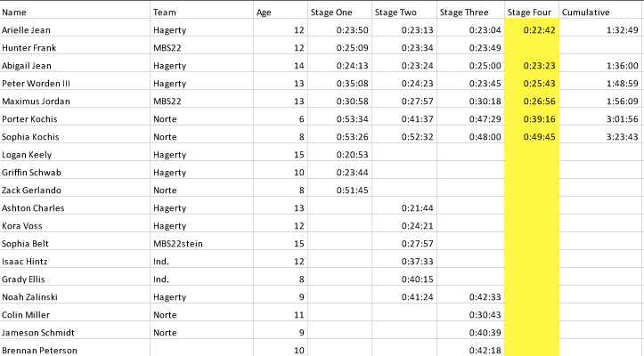Select Arielle Jean's yellow Stage Four time
The width and height of the screenshot is (644, 356).
coord(540,30)
